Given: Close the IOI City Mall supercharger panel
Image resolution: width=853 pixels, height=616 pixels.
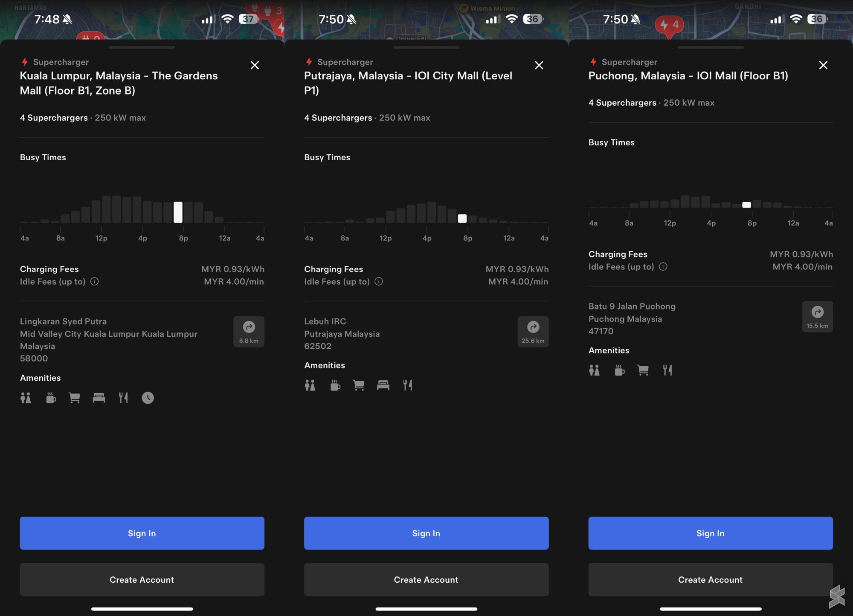Looking at the screenshot, I should 539,65.
